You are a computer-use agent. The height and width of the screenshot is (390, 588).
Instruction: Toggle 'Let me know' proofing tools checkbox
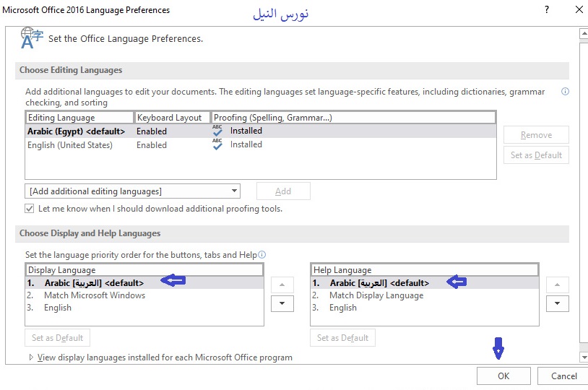(30, 209)
